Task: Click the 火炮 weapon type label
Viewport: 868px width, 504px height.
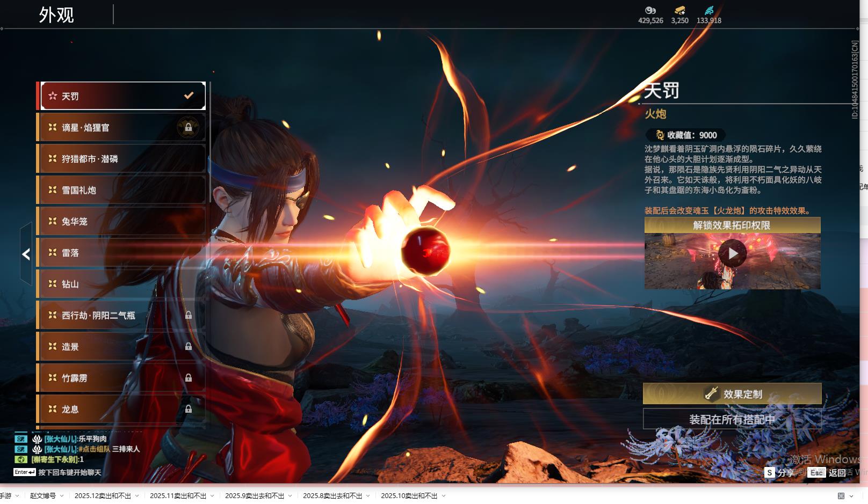Action: point(655,114)
